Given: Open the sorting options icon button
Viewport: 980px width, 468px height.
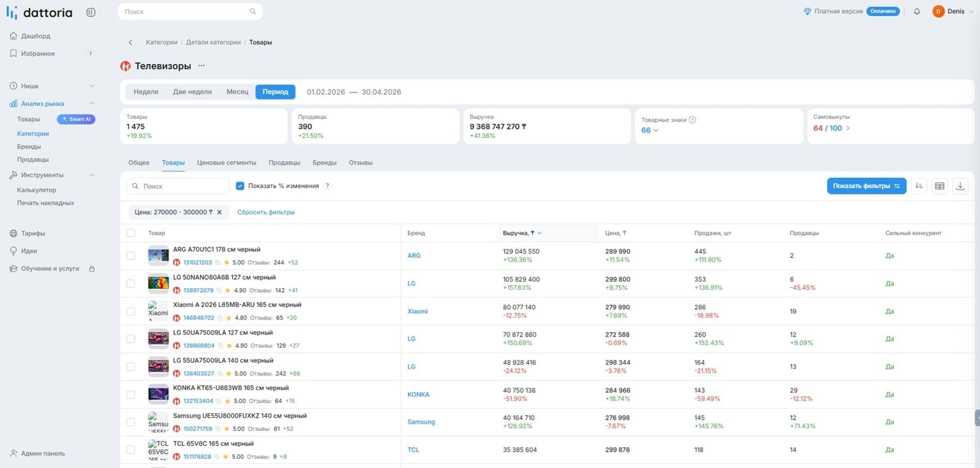Looking at the screenshot, I should coord(919,186).
